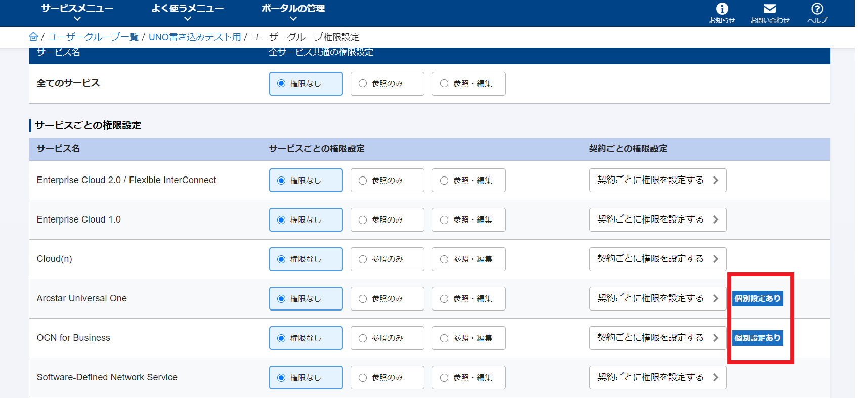Select 参照のみ for Software-Defined Network Service
Screen dimensions: 868x398
pos(387,377)
